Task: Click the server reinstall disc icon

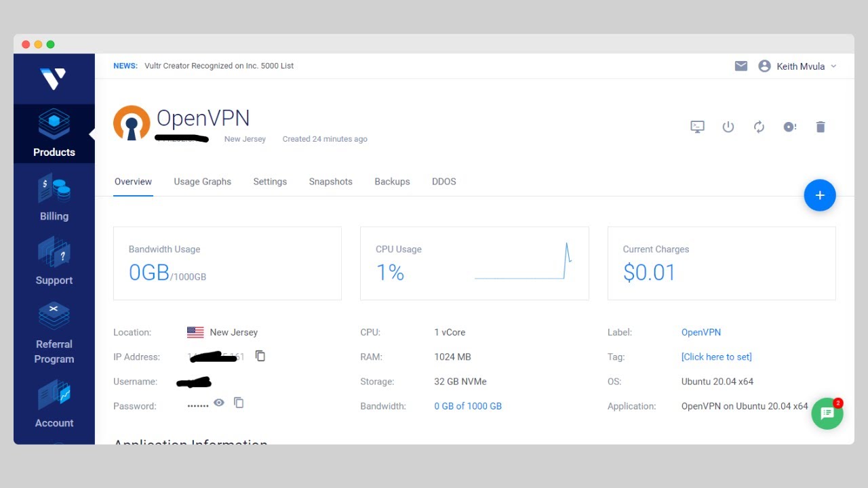Action: (789, 127)
